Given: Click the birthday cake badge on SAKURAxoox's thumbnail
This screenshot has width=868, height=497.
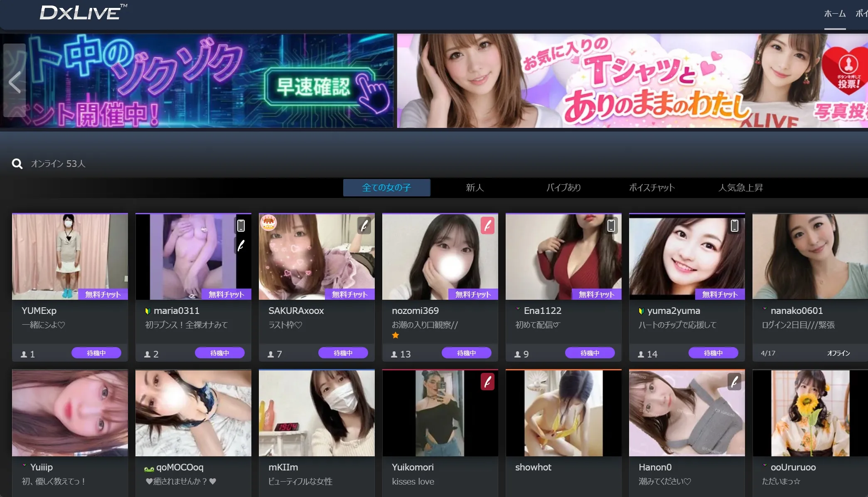Looking at the screenshot, I should click(x=269, y=223).
